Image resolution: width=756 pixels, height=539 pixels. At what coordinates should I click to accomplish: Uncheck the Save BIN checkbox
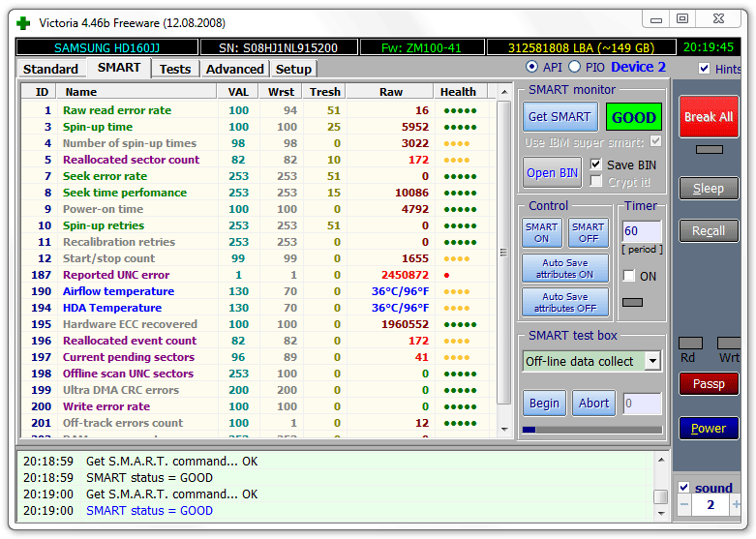596,165
